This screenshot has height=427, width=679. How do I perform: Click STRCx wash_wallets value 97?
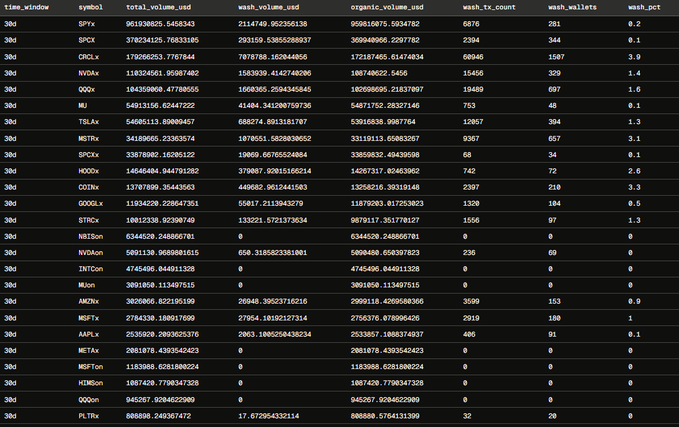(x=552, y=220)
